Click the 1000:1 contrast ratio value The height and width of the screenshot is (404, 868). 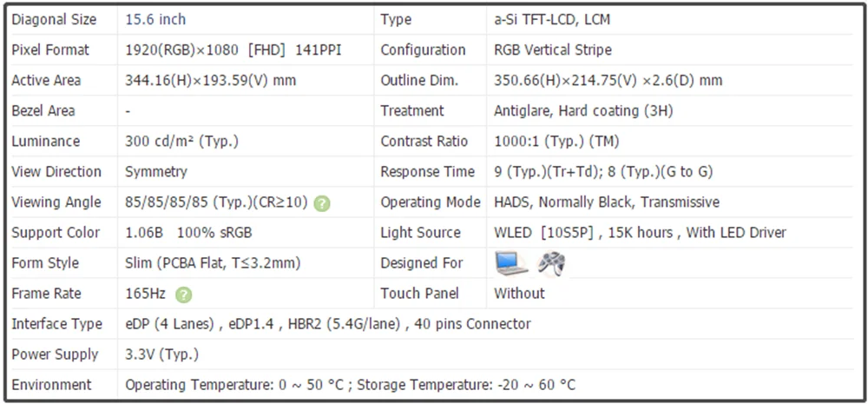(x=556, y=141)
